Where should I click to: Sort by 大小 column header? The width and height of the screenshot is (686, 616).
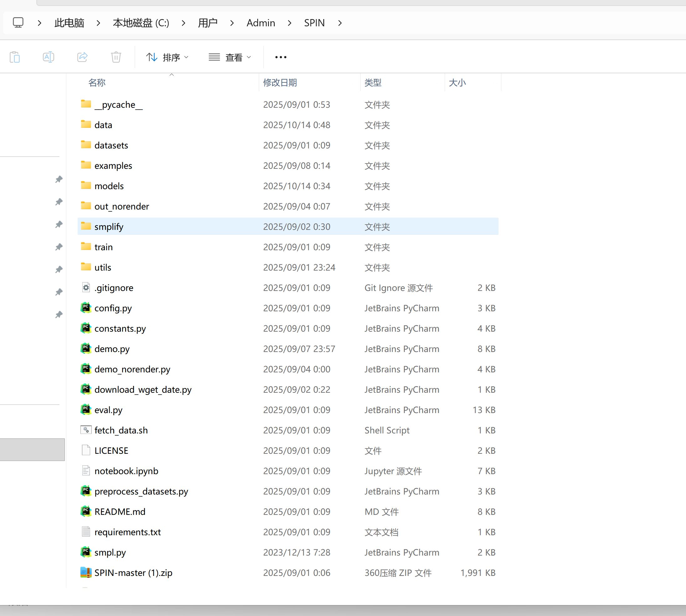coord(457,83)
